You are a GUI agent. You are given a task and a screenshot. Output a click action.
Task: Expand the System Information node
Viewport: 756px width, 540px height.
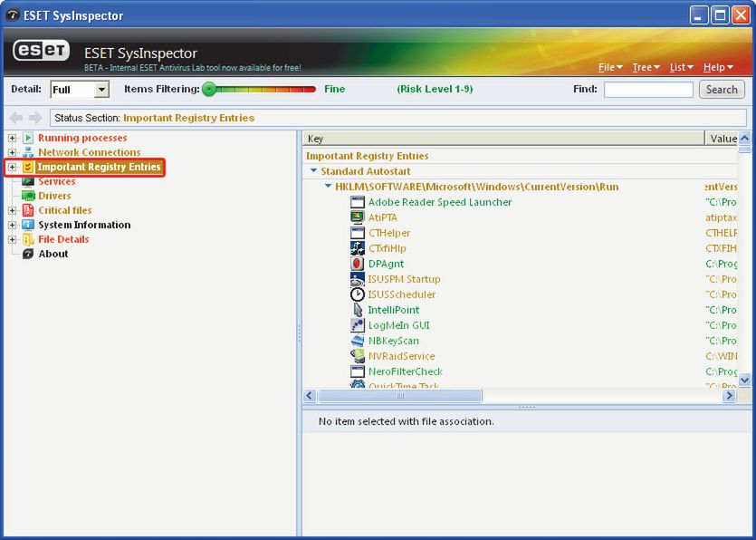pyautogui.click(x=12, y=225)
